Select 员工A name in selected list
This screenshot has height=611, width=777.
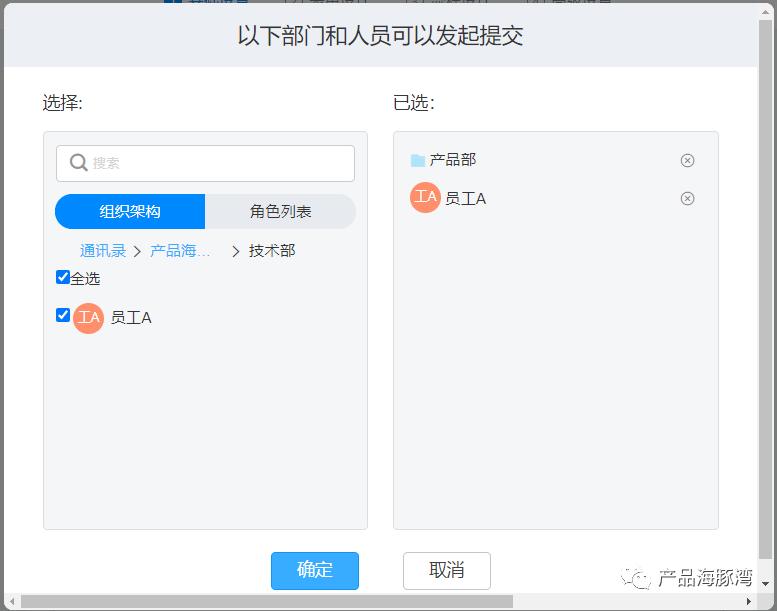pyautogui.click(x=465, y=199)
